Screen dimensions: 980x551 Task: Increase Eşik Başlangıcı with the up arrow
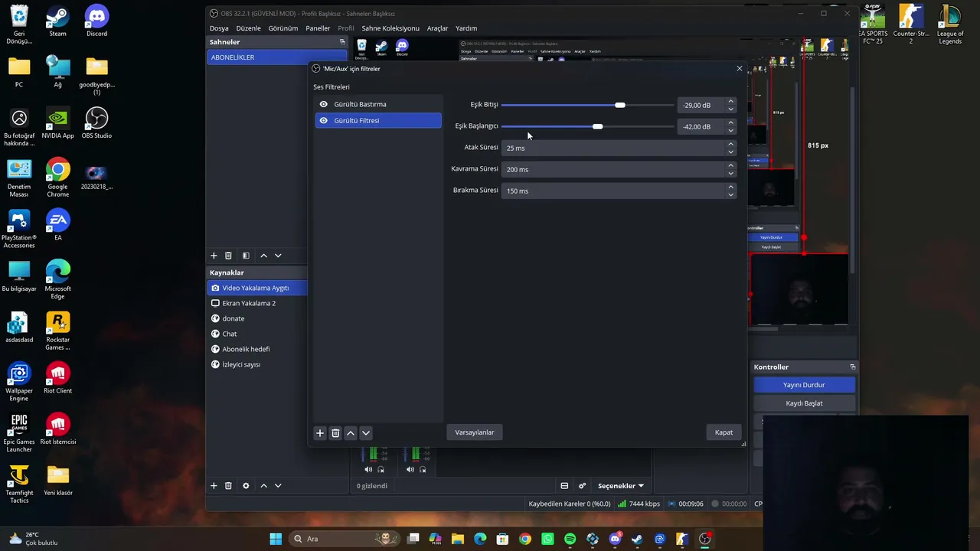click(730, 123)
